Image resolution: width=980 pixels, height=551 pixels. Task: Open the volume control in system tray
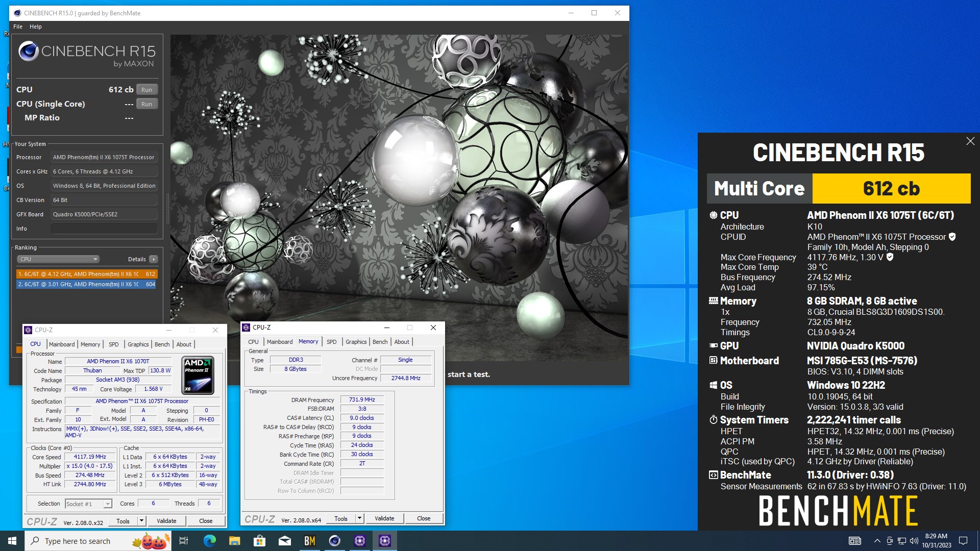pyautogui.click(x=914, y=541)
